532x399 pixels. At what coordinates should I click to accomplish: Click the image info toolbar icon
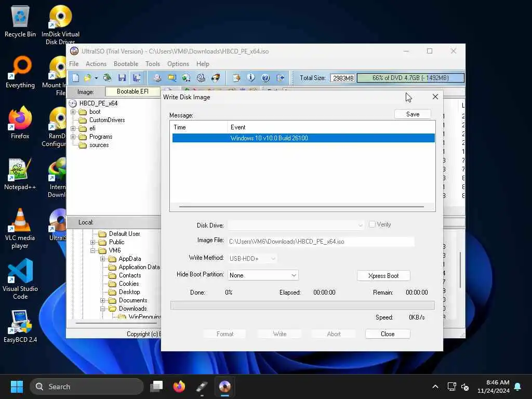[x=251, y=78]
